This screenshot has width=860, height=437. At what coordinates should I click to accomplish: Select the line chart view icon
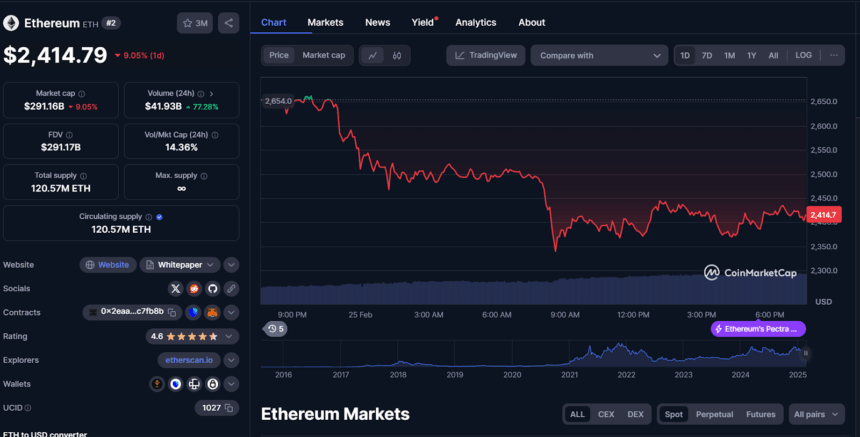[x=372, y=55]
